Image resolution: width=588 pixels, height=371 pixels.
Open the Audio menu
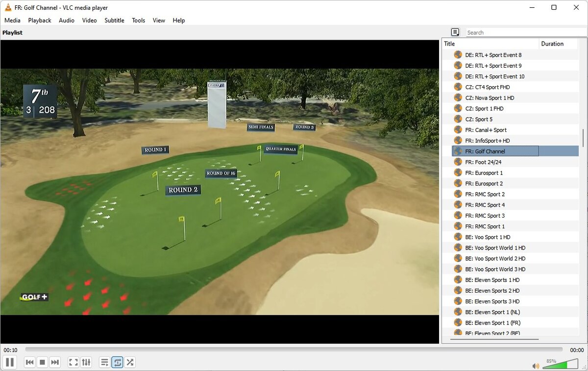(67, 20)
